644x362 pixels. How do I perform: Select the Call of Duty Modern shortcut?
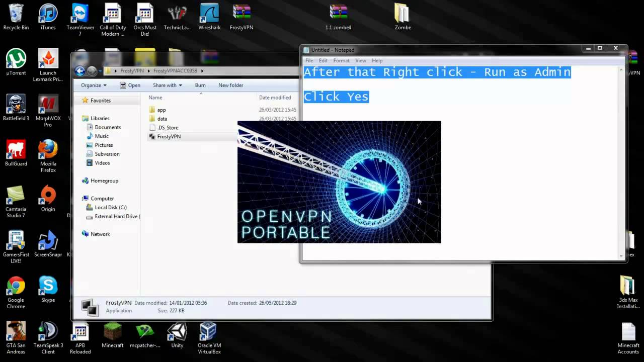point(113,20)
